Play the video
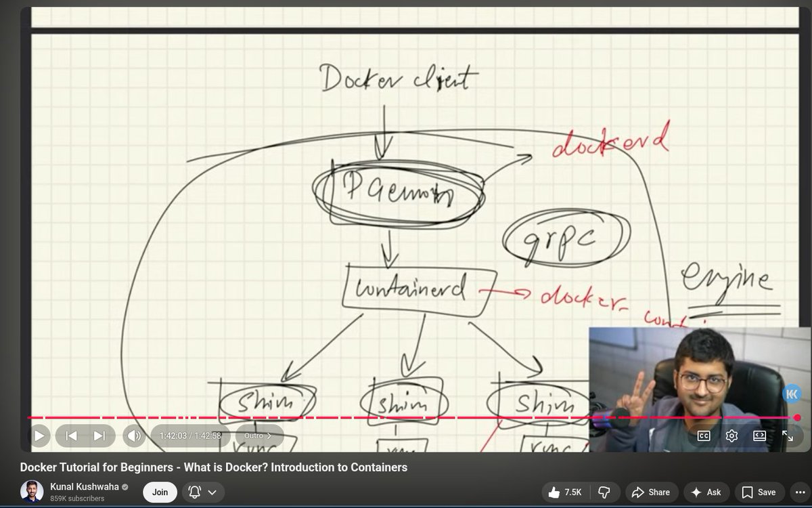The height and width of the screenshot is (508, 812). 39,436
